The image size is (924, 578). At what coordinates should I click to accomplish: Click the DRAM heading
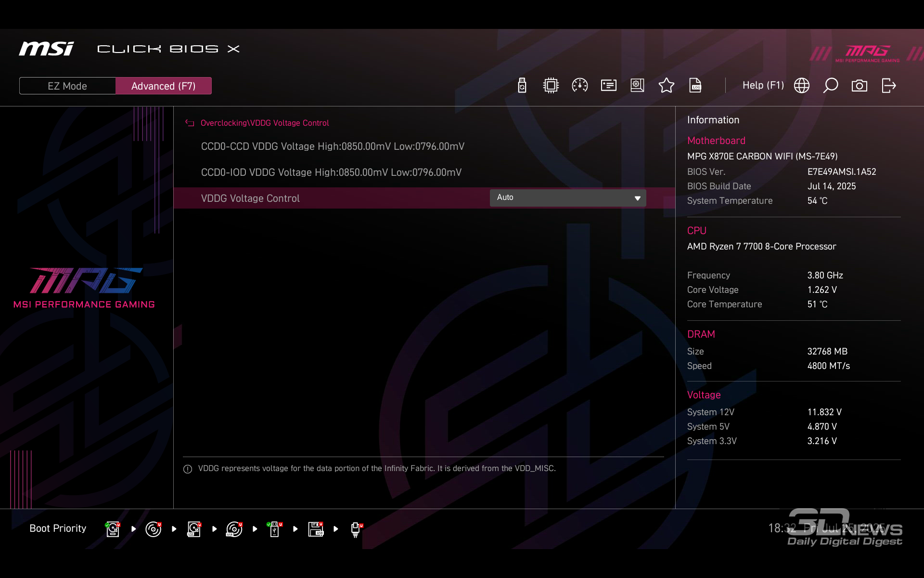[x=701, y=334]
